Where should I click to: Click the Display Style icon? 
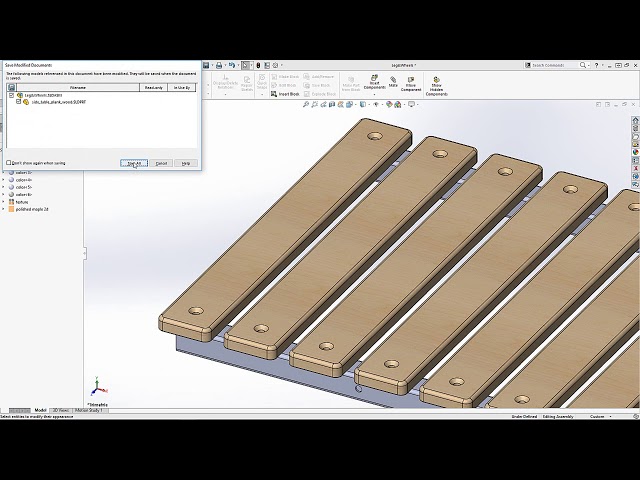[363, 104]
